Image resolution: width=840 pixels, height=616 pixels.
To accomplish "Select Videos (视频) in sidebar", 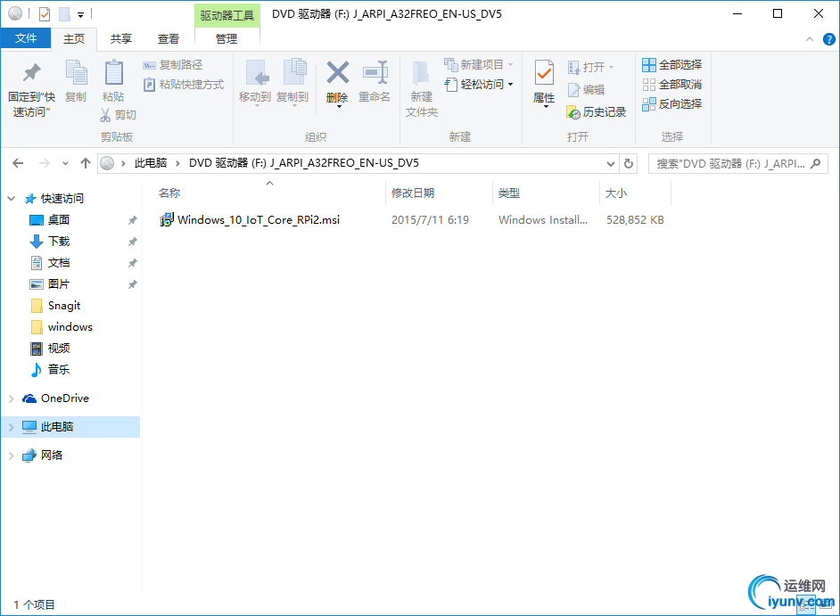I will click(59, 349).
